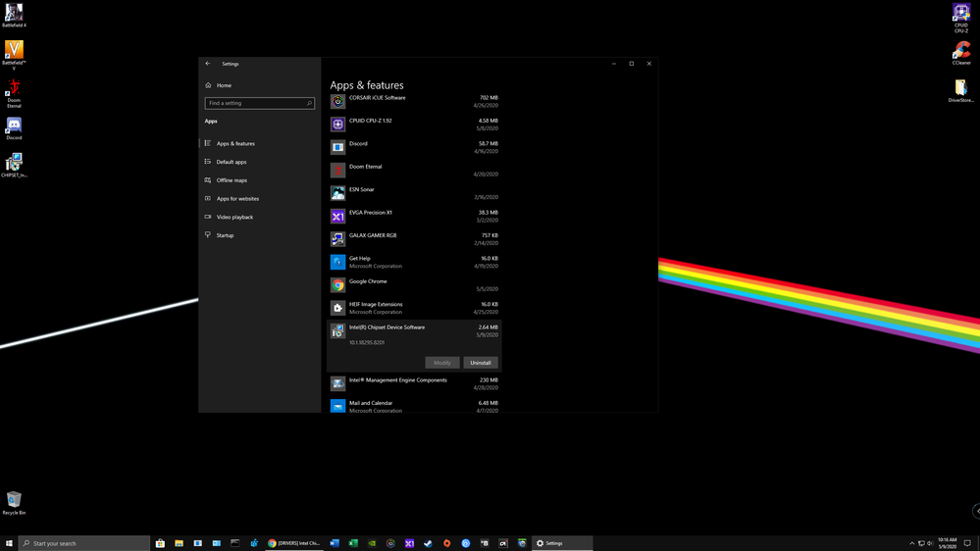Open File Explorer from taskbar
The height and width of the screenshot is (551, 980).
pos(179,543)
